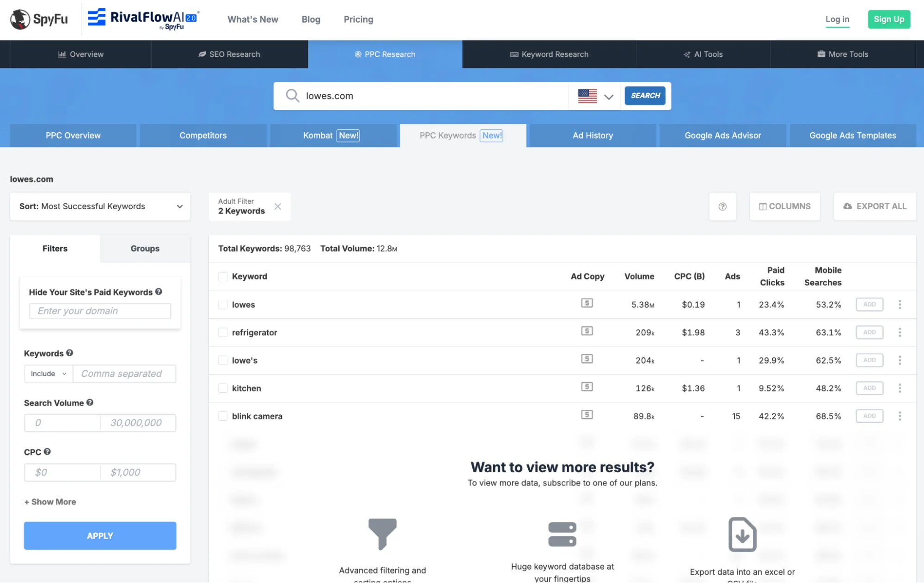This screenshot has width=924, height=583.
Task: Click help icon next to CPC filter
Action: point(47,451)
